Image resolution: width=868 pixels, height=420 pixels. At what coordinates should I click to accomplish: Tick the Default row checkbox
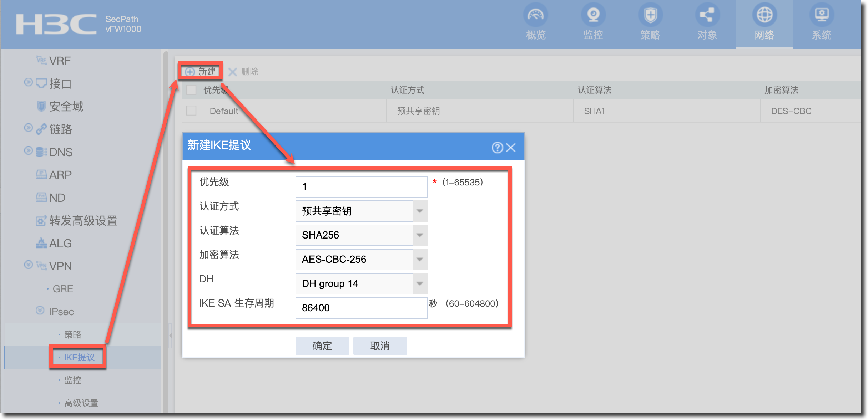[191, 111]
